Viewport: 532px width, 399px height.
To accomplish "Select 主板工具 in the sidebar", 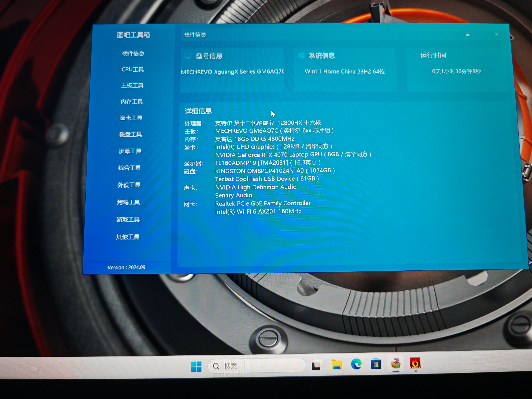I will pyautogui.click(x=132, y=85).
